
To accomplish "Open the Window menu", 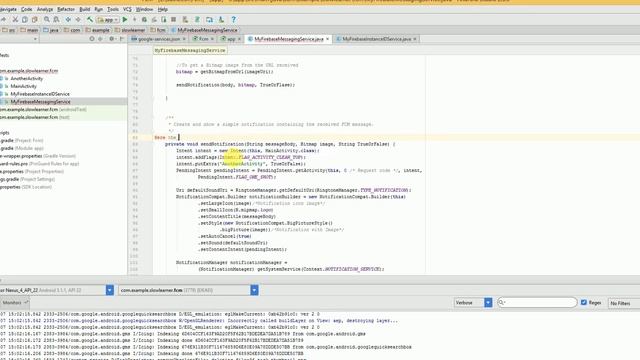I will [144, 9].
